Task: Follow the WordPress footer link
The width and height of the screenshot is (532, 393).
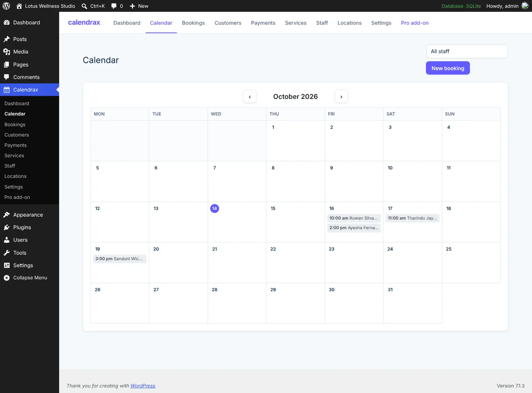Action: (x=143, y=386)
